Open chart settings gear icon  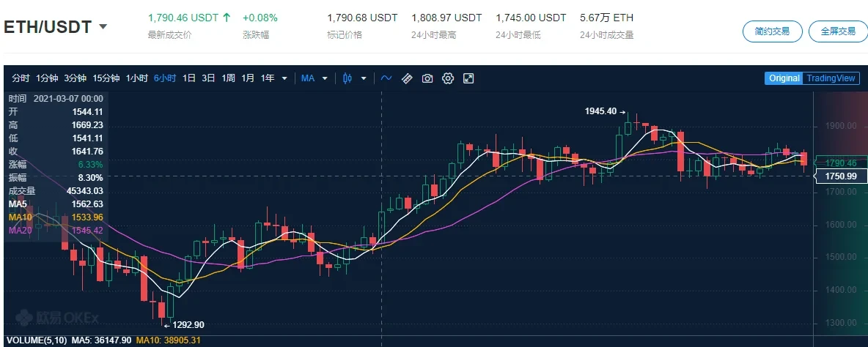448,78
